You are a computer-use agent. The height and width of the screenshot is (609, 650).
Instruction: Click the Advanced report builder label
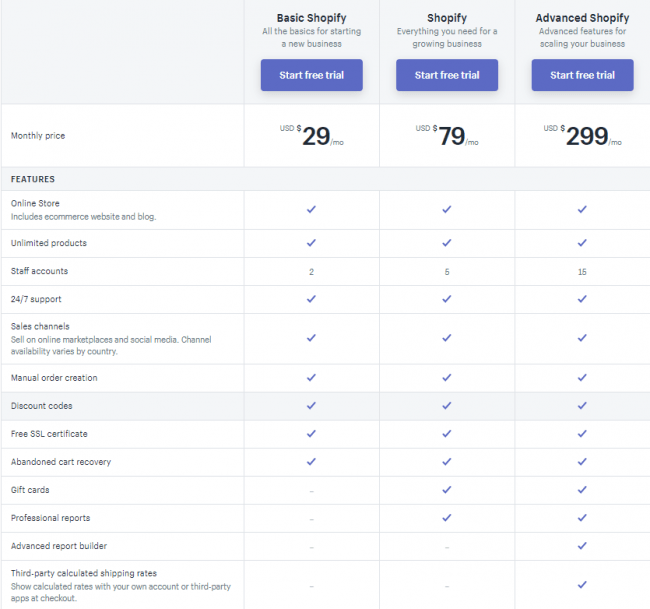[x=59, y=546]
